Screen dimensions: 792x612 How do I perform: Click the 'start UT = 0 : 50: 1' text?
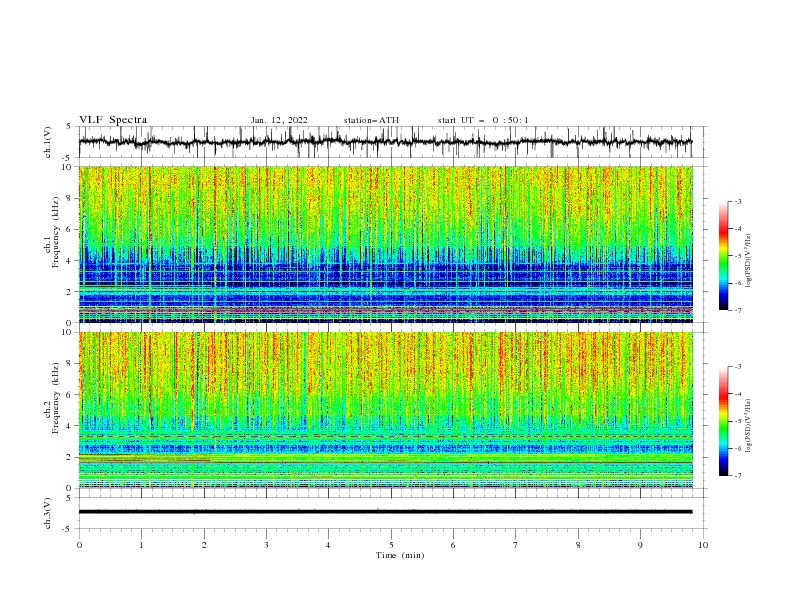click(483, 120)
